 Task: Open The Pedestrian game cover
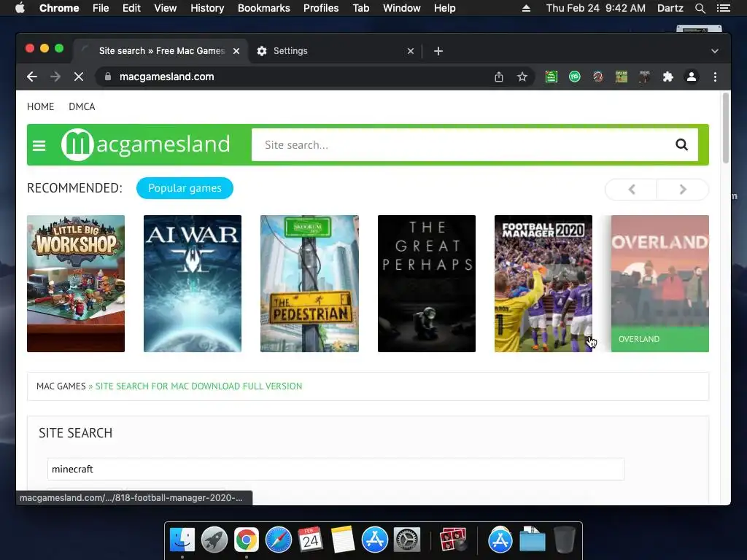point(309,284)
